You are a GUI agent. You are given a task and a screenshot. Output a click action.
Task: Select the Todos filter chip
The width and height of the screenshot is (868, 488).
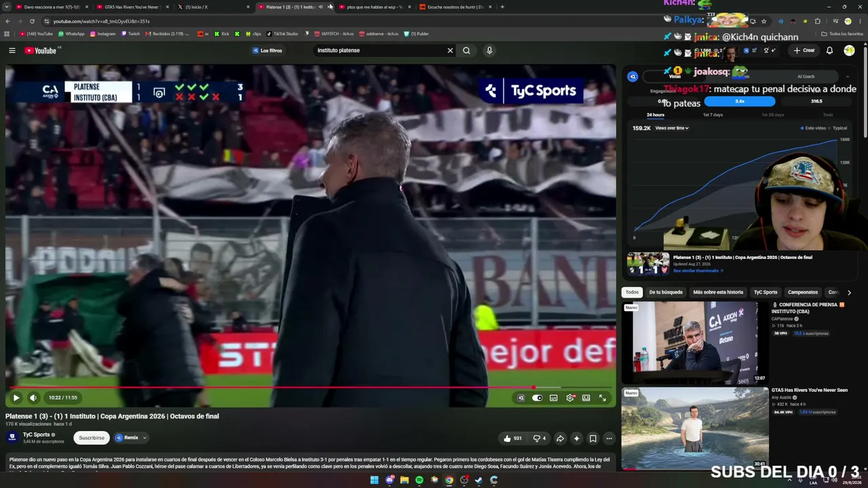click(x=632, y=292)
